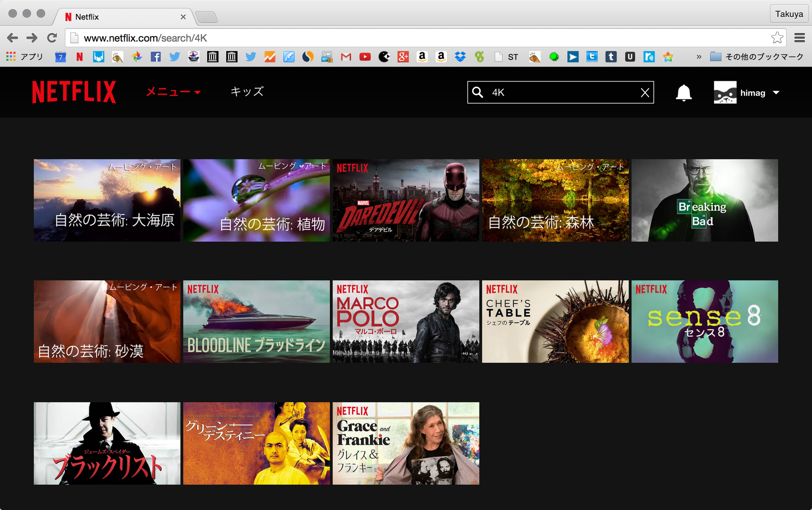Close the Netflix browser tab
812x510 pixels.
click(x=183, y=17)
